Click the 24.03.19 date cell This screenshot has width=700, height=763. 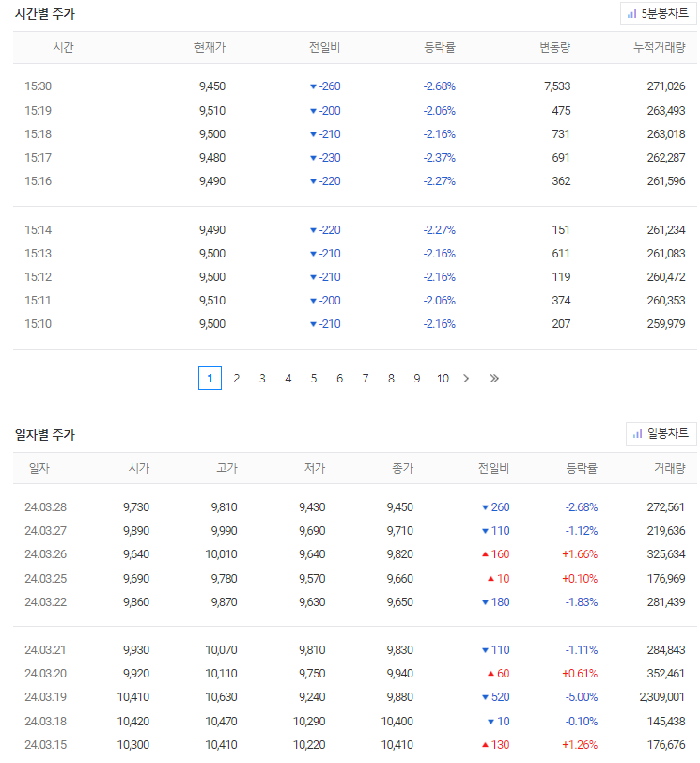coord(45,697)
